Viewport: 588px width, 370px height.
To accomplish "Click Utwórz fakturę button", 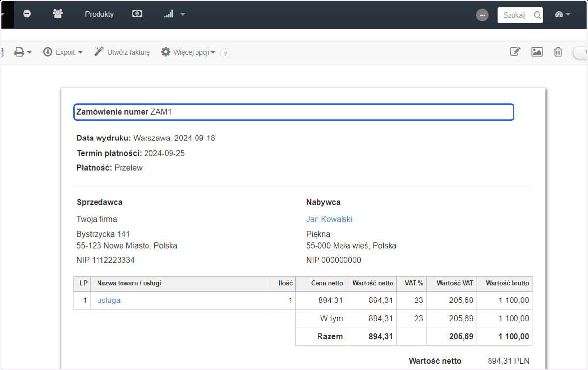I will pyautogui.click(x=122, y=52).
